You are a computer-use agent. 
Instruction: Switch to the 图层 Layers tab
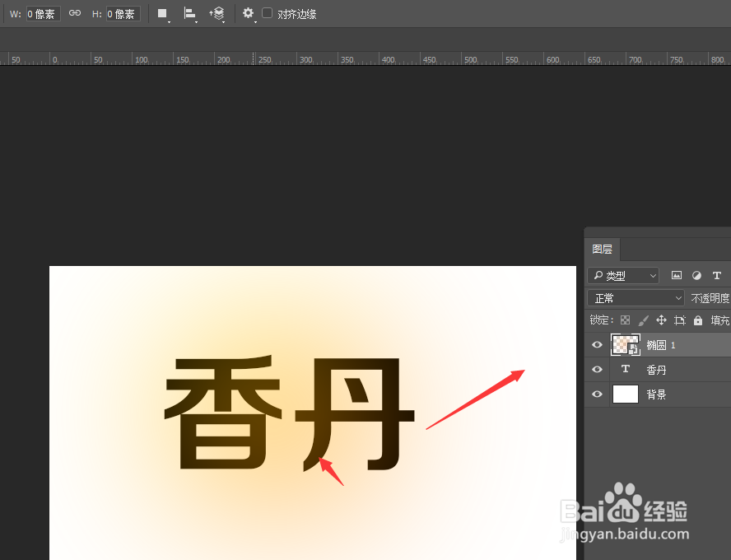pyautogui.click(x=603, y=250)
